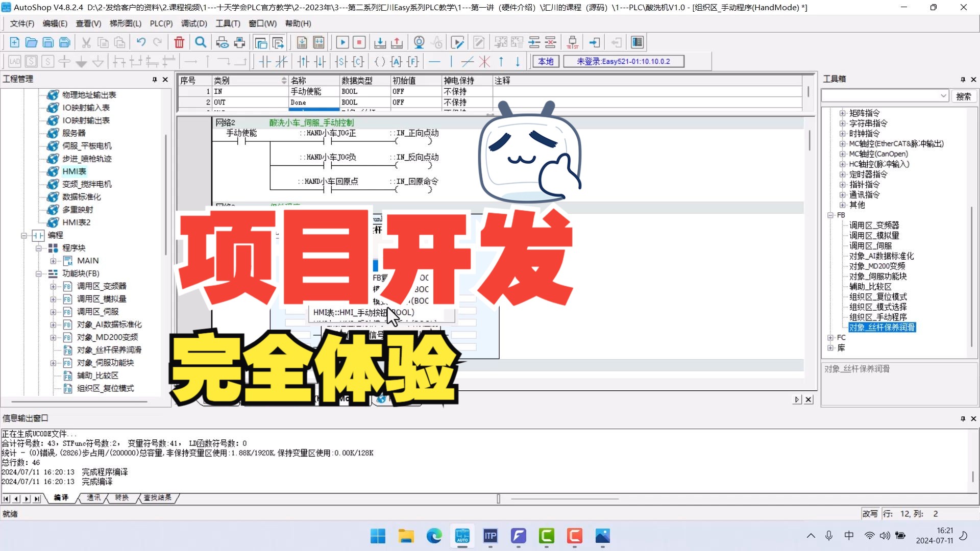The image size is (980, 551).
Task: Pin the 工程管理 project panel
Action: tap(154, 80)
